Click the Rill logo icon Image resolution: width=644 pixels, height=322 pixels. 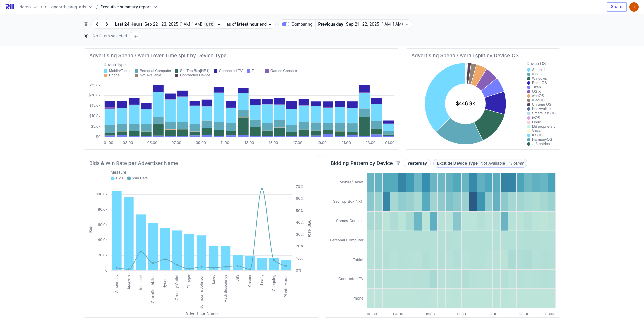pyautogui.click(x=10, y=7)
